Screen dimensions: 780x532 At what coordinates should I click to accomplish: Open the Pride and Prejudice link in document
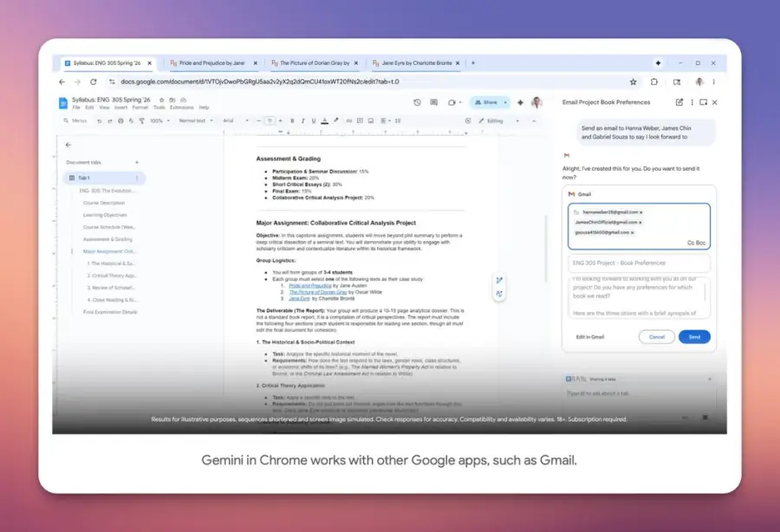(x=310, y=286)
